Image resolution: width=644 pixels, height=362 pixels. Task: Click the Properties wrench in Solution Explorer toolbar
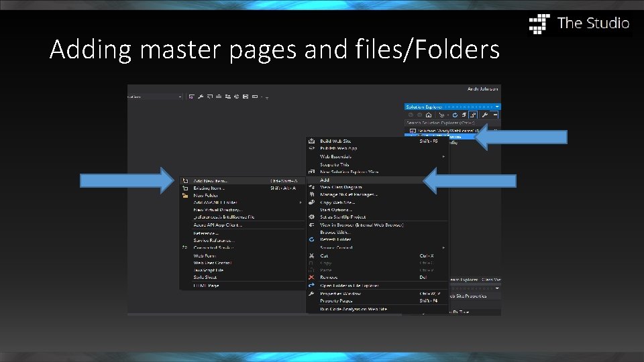click(x=484, y=115)
